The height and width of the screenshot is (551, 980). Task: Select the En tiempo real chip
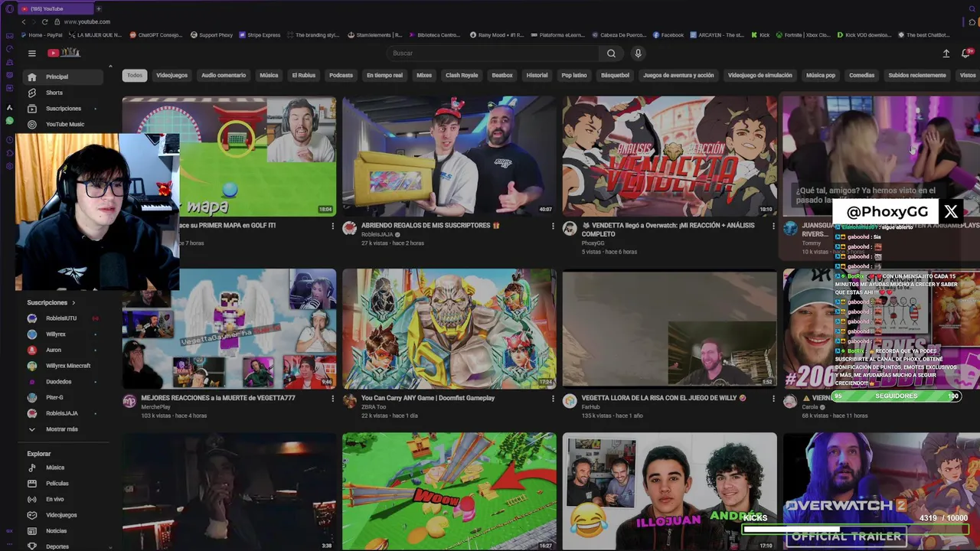click(x=384, y=75)
